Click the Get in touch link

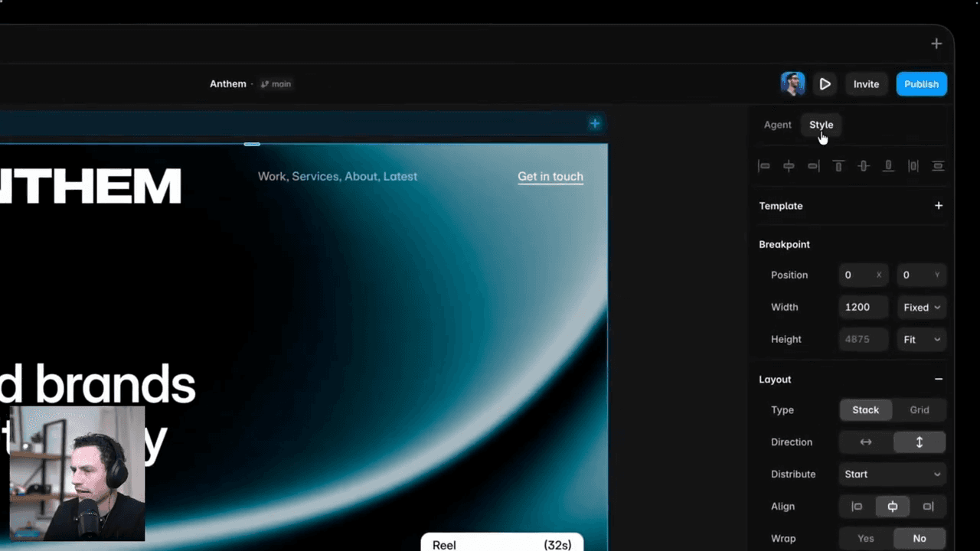tap(550, 177)
